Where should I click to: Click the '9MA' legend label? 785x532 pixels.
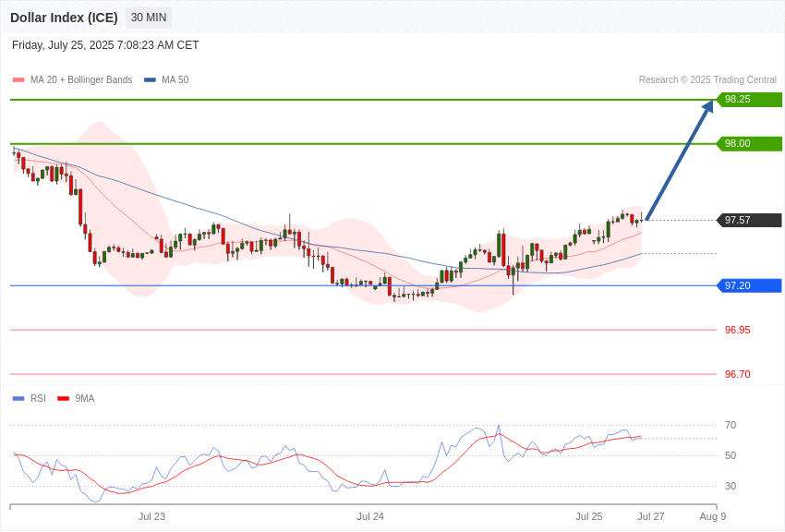(x=85, y=399)
